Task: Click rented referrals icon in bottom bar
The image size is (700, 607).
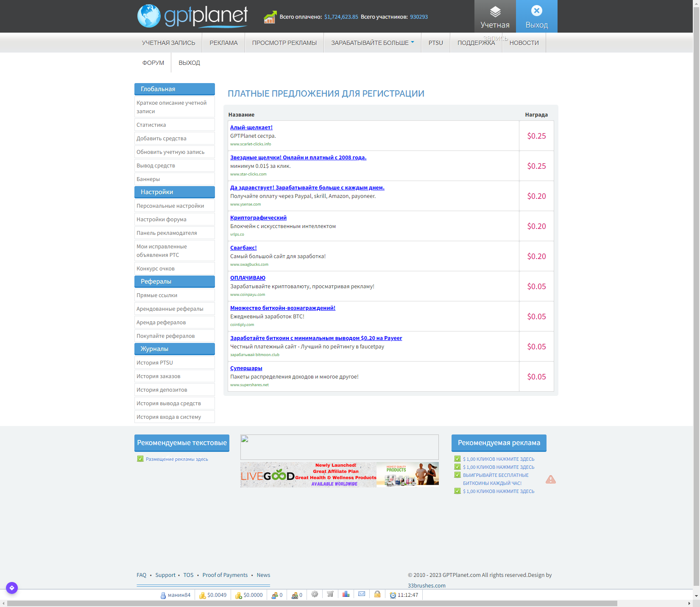Action: tap(295, 595)
